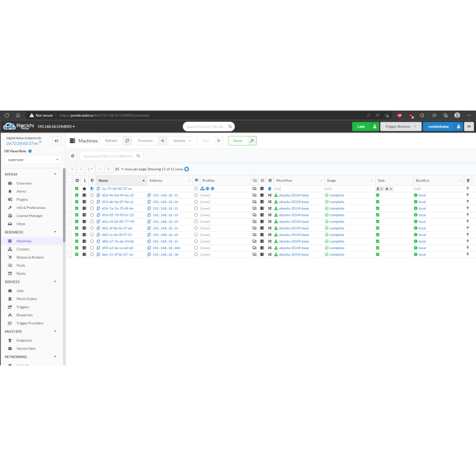Expand the rows per page selector showing 25

pos(119,169)
